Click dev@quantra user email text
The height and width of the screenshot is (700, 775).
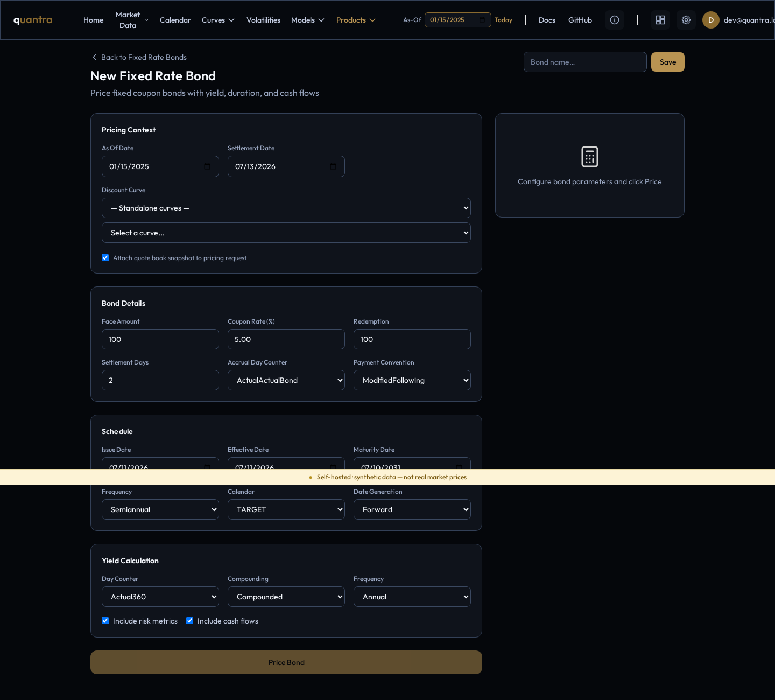pyautogui.click(x=749, y=20)
